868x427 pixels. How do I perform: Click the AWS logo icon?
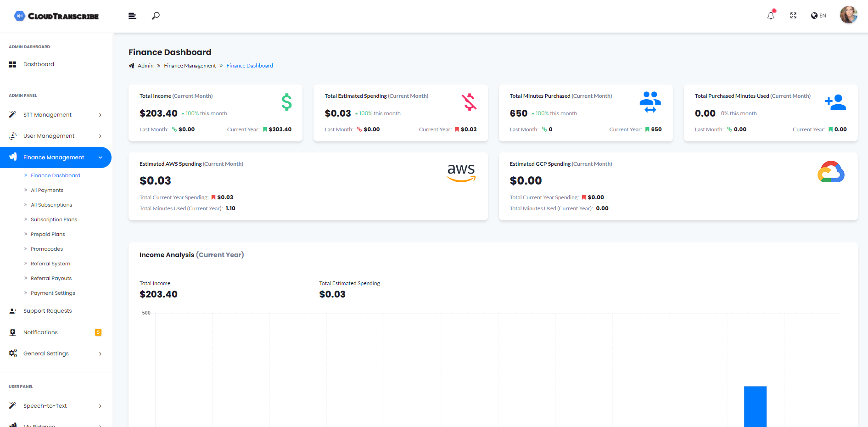[461, 173]
